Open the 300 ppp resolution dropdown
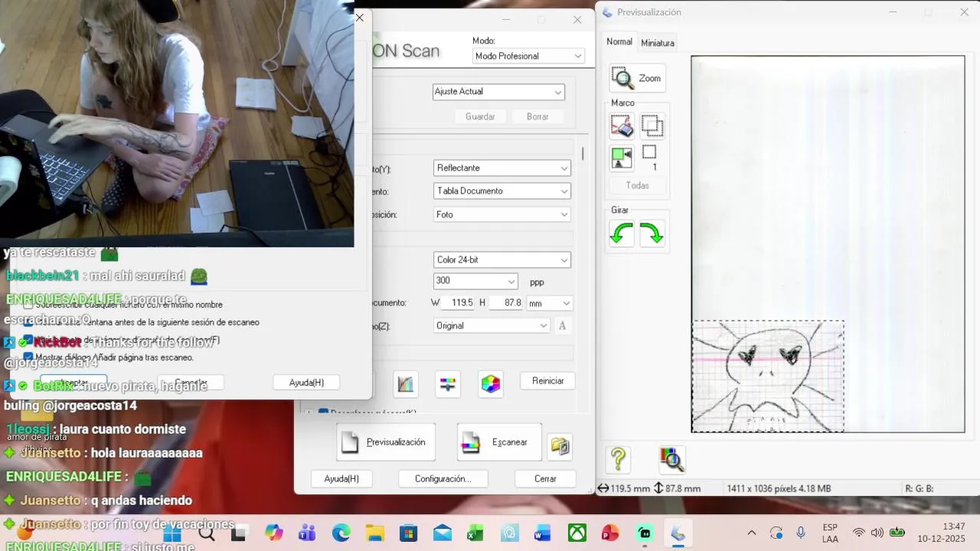 coord(475,281)
